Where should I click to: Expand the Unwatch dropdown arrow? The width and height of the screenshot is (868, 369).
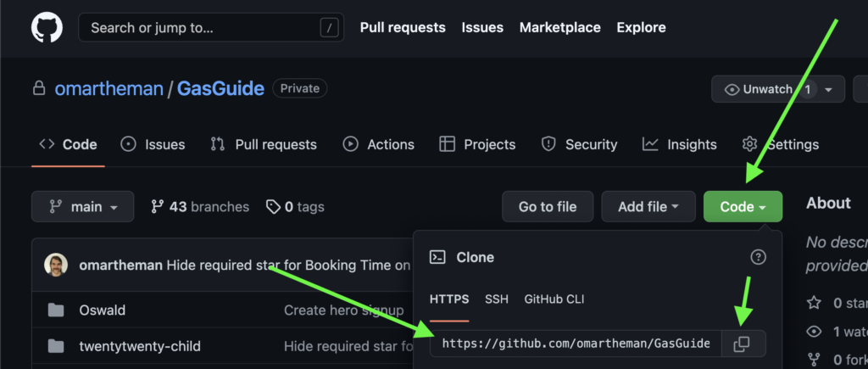[x=828, y=89]
